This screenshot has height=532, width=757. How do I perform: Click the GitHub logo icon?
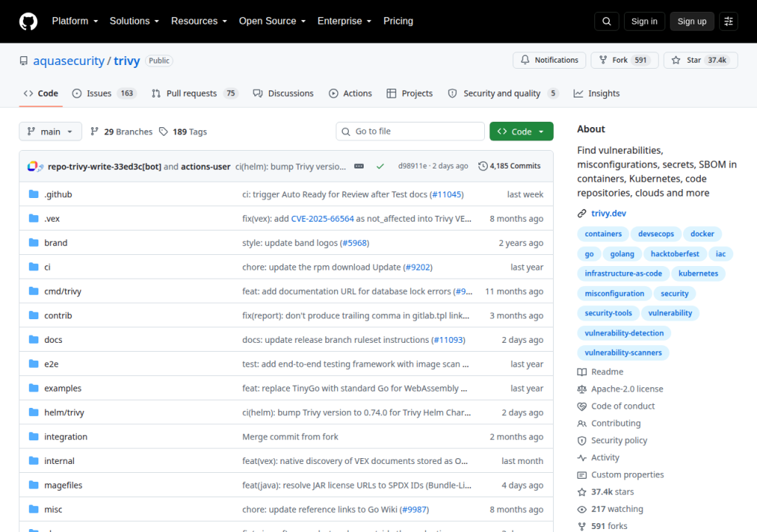(28, 21)
